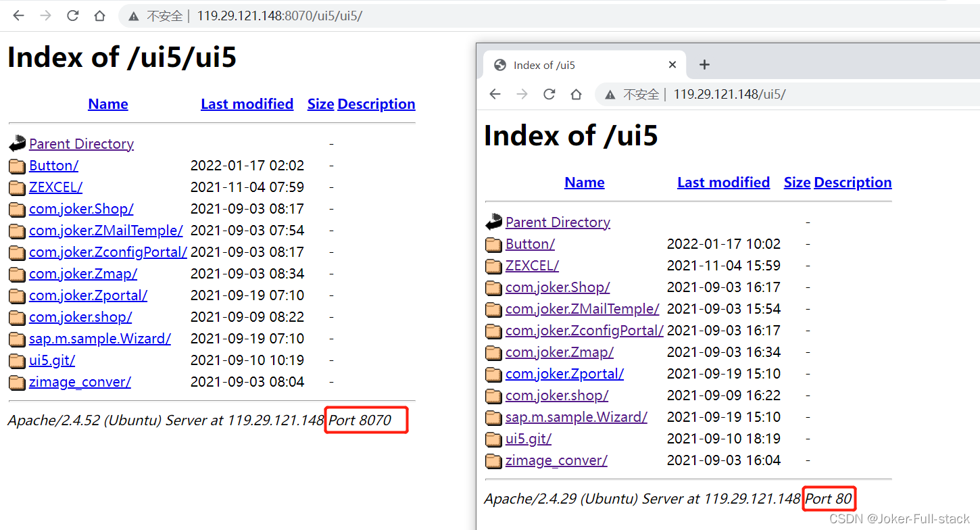980x530 pixels.
Task: Open ZEXCEL/ folder in right listing
Action: (x=532, y=266)
